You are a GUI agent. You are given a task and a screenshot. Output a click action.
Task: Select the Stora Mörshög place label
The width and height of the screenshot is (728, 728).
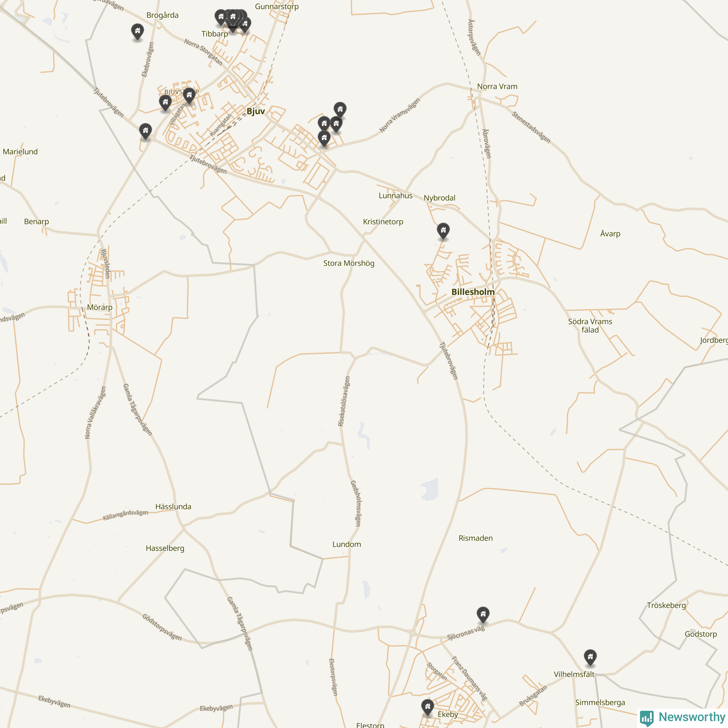point(349,263)
